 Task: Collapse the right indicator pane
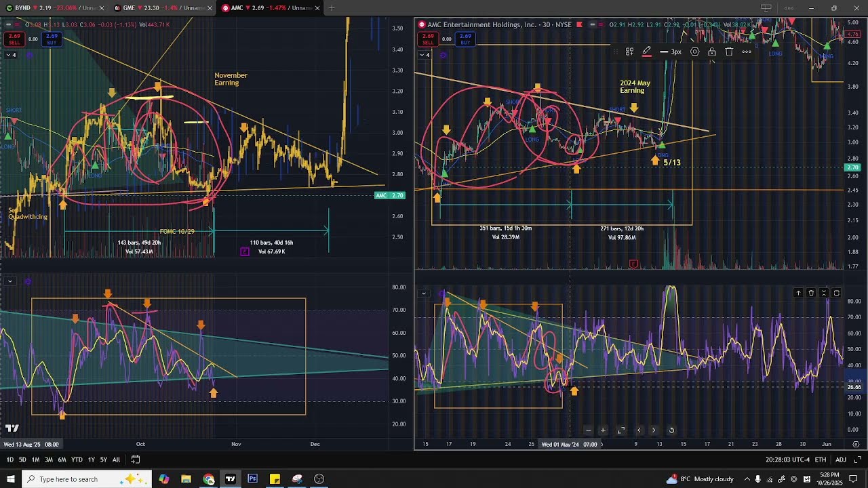click(x=823, y=293)
